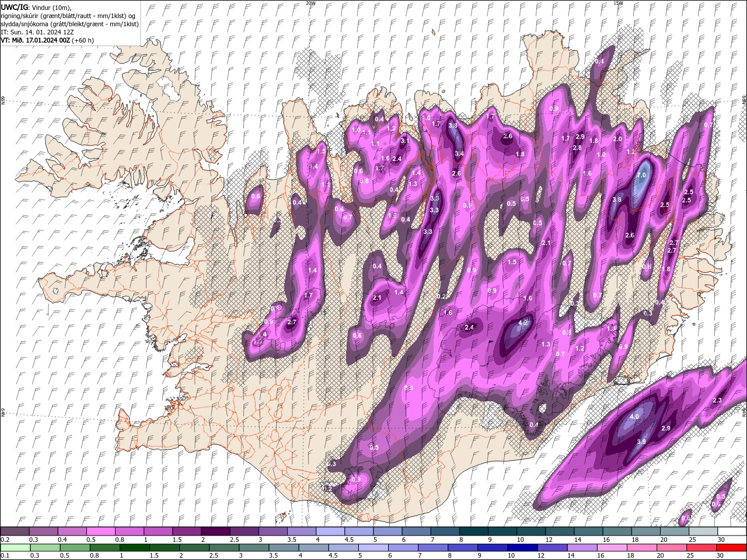Select the pale green 0.1 rain legend swatch
This screenshot has width=747, height=560.
point(15,548)
